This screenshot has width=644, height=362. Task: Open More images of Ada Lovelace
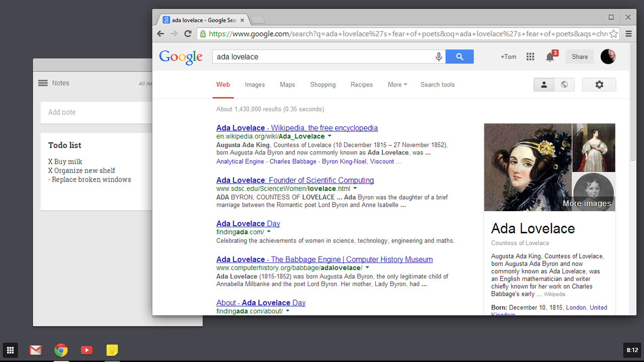[587, 203]
